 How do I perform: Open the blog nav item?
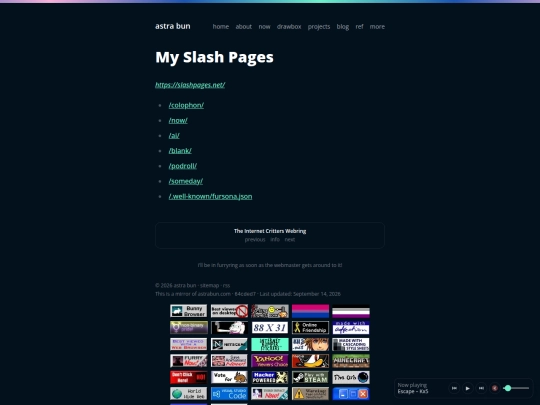[x=343, y=27]
